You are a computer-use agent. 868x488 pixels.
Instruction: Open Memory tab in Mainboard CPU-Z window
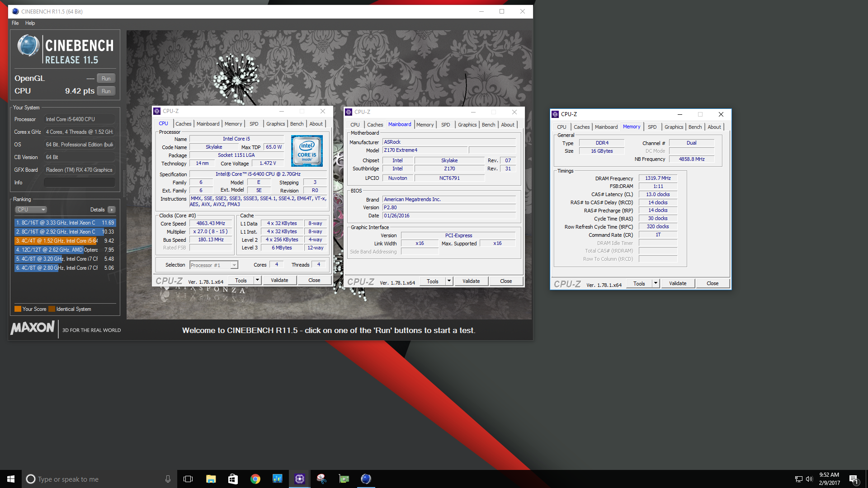click(425, 125)
